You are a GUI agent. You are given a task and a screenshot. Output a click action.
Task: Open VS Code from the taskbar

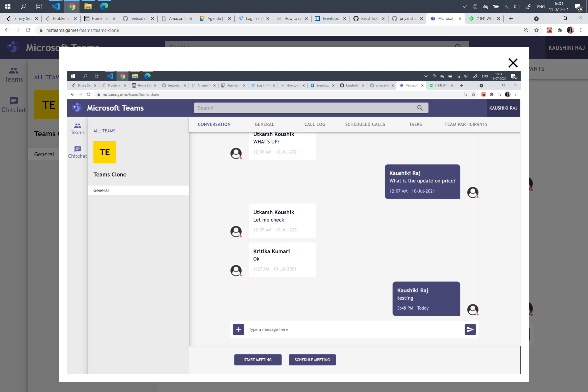55,7
